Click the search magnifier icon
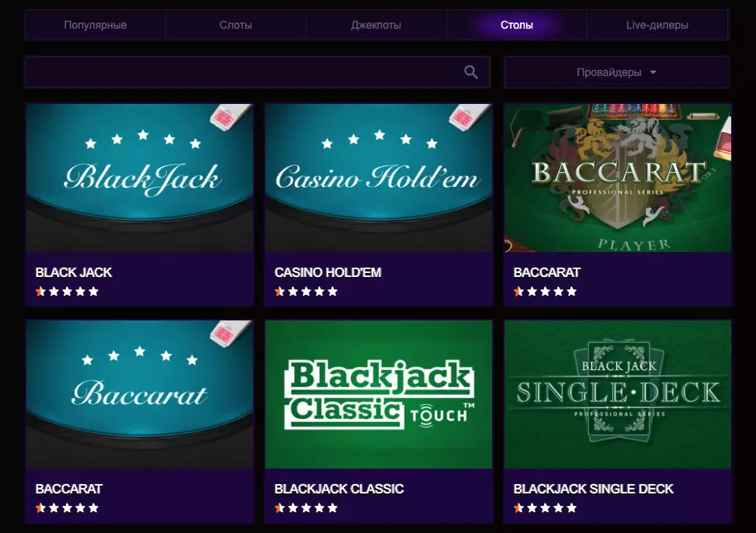The height and width of the screenshot is (533, 756). pos(470,72)
